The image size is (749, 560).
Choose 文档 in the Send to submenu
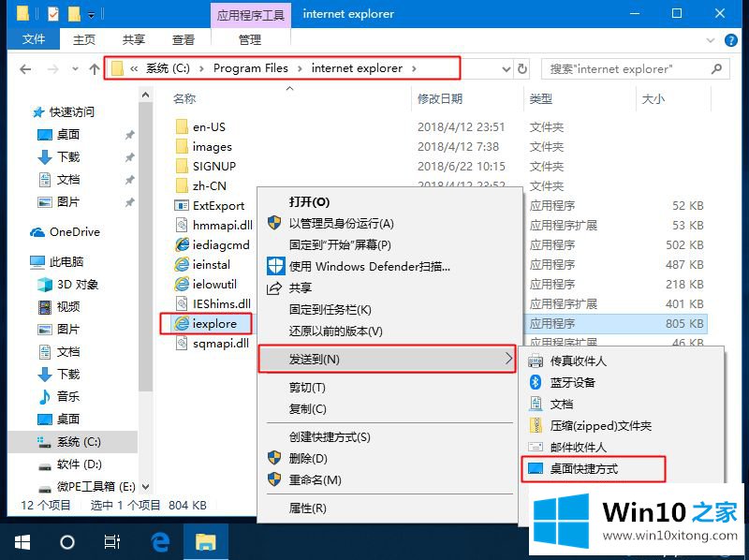[x=621, y=404]
